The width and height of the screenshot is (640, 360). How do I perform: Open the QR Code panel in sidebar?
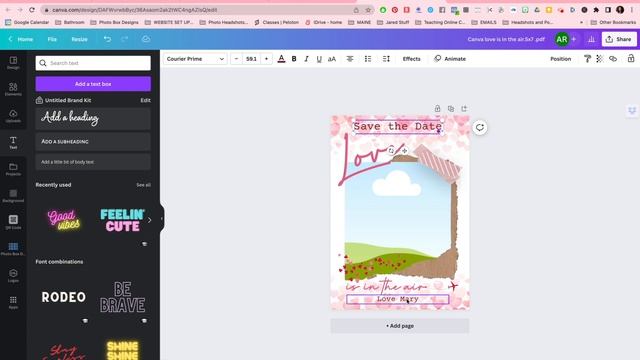coord(13,222)
